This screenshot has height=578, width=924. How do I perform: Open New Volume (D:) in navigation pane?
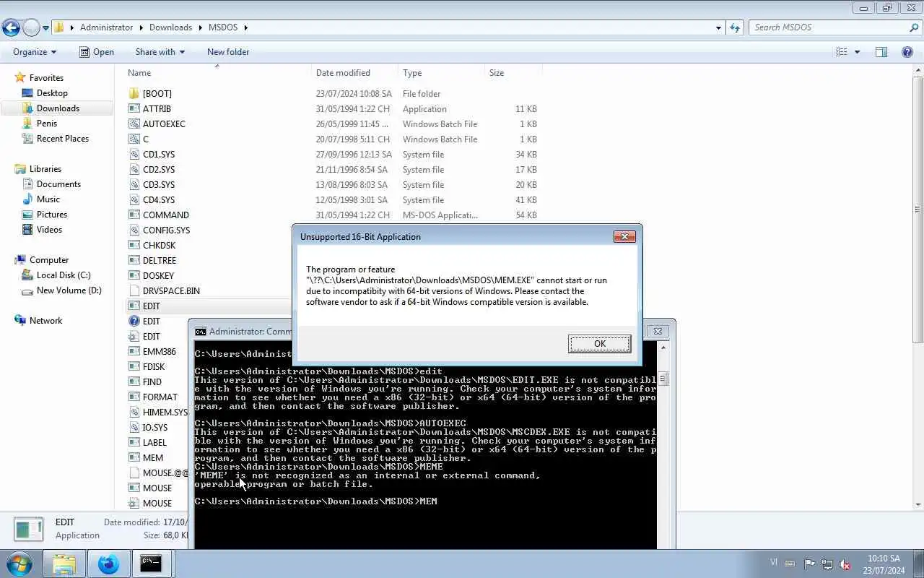(69, 290)
